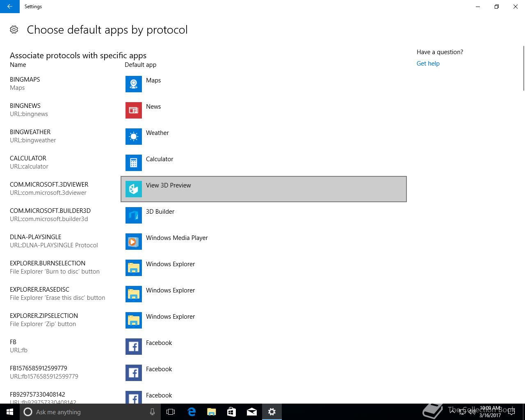Click Facebook icon for FB1576585912599779
525x420 pixels.
(134, 373)
